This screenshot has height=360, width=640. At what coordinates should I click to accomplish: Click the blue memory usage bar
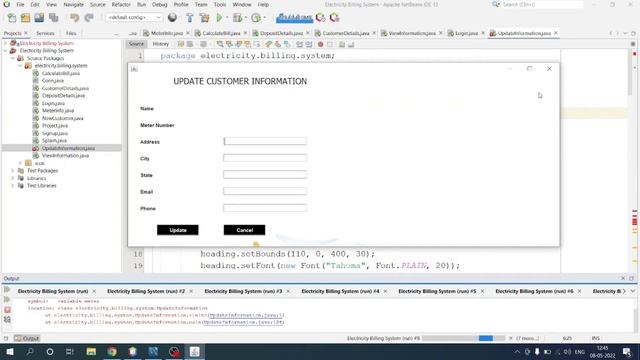[x=294, y=18]
